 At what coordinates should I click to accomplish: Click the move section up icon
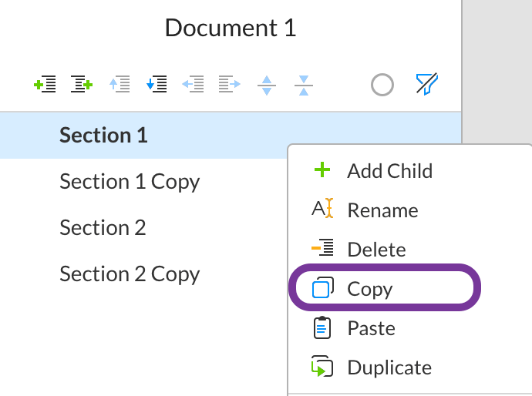[119, 85]
